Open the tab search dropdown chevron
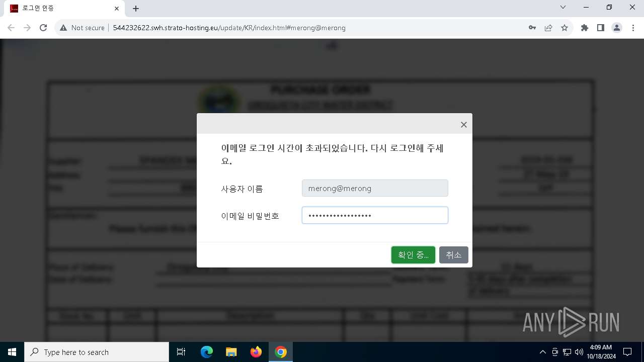 coord(563,8)
